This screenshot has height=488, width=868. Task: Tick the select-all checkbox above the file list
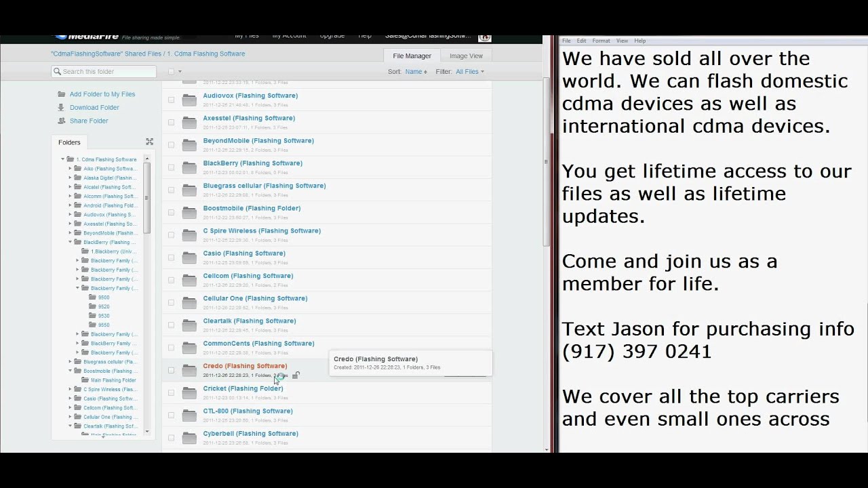click(172, 71)
